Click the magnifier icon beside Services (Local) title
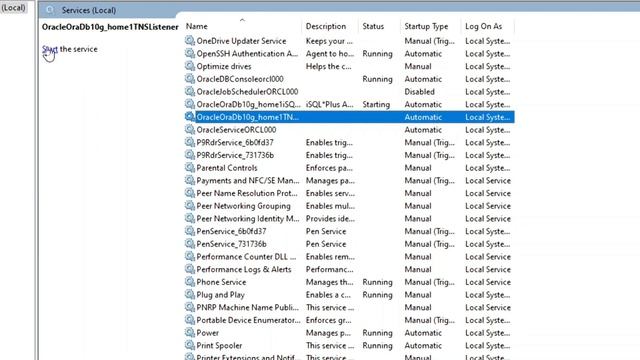 coord(50,10)
